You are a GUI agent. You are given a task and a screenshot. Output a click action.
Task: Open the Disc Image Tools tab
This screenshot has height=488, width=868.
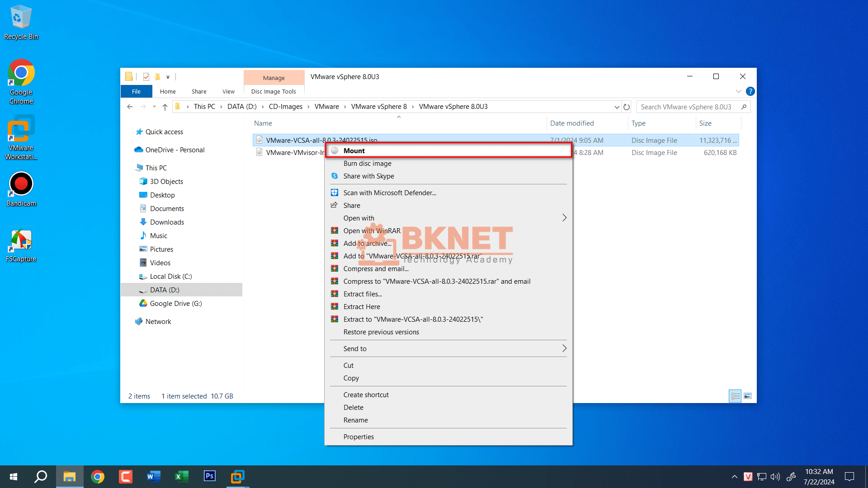coord(274,91)
